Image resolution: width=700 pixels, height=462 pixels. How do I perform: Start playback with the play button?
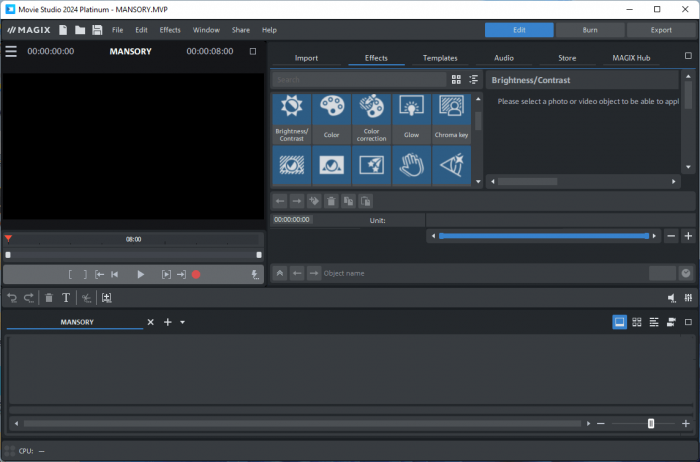pos(141,274)
